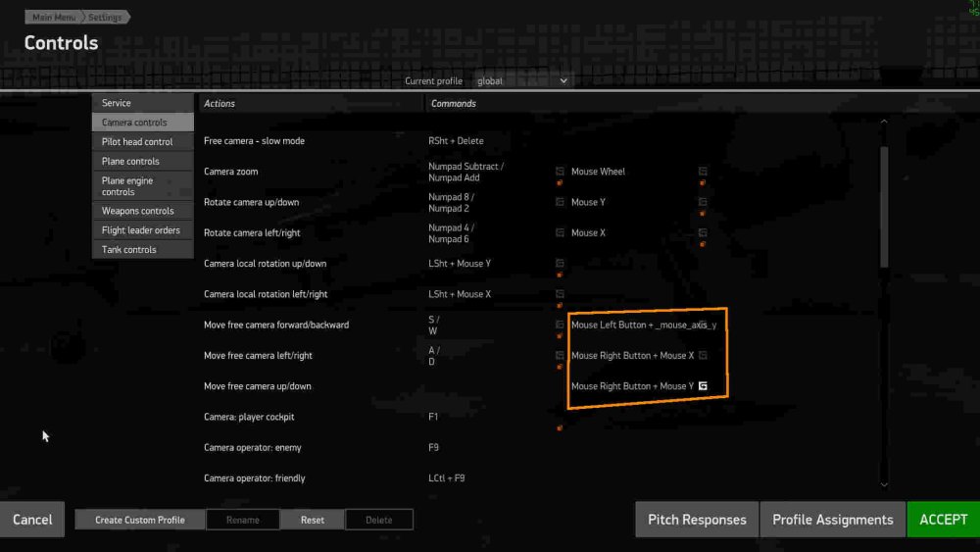Select the Camera controls category
This screenshot has height=552, width=980.
point(142,122)
